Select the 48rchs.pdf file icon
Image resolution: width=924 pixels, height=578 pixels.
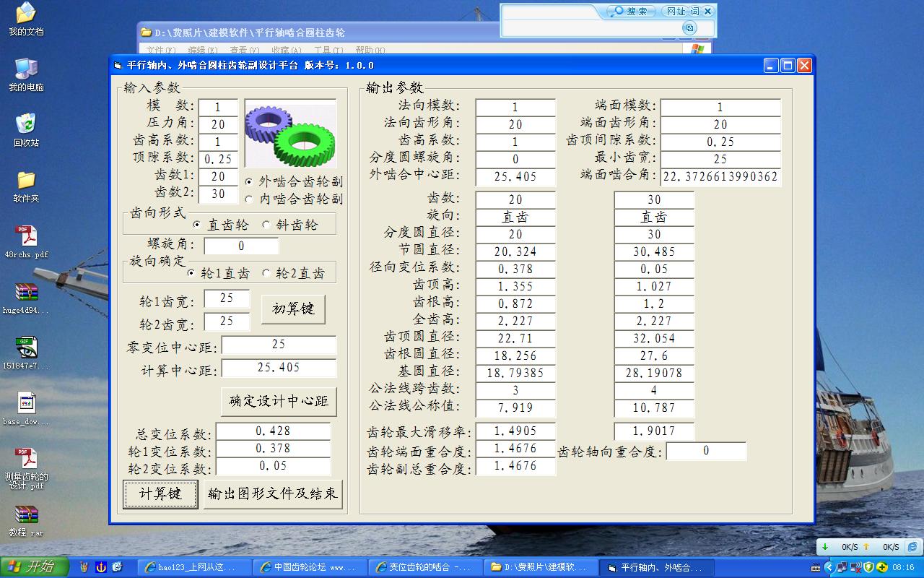click(26, 242)
